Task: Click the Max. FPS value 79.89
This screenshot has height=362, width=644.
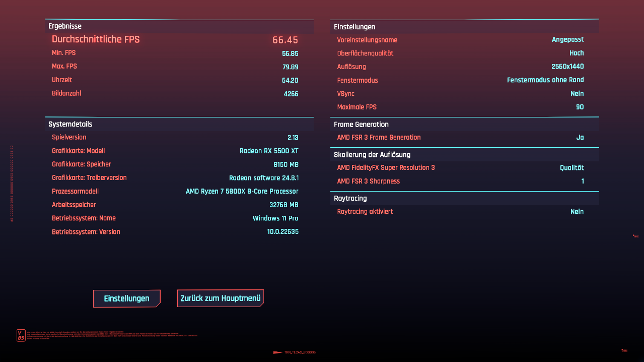Action: coord(290,67)
